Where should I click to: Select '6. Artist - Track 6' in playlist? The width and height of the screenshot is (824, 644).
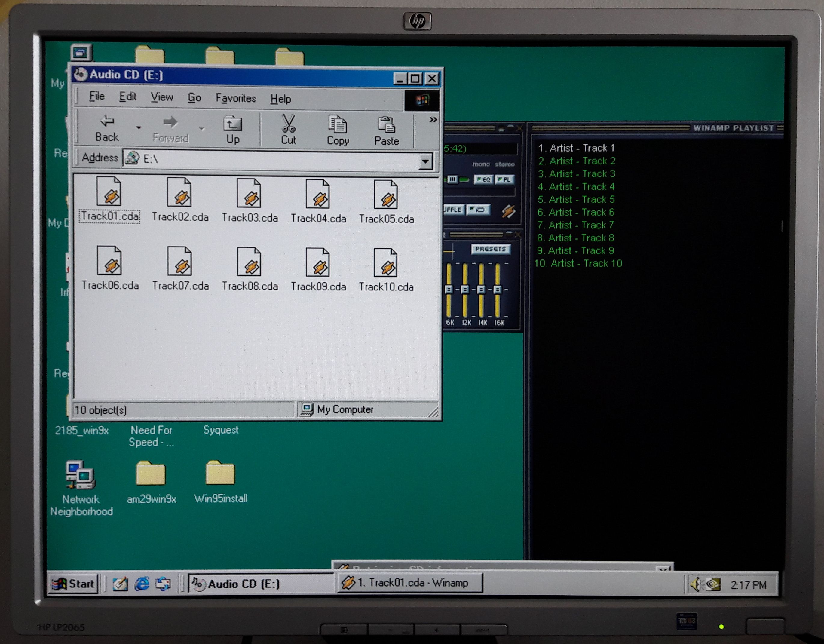tap(576, 212)
